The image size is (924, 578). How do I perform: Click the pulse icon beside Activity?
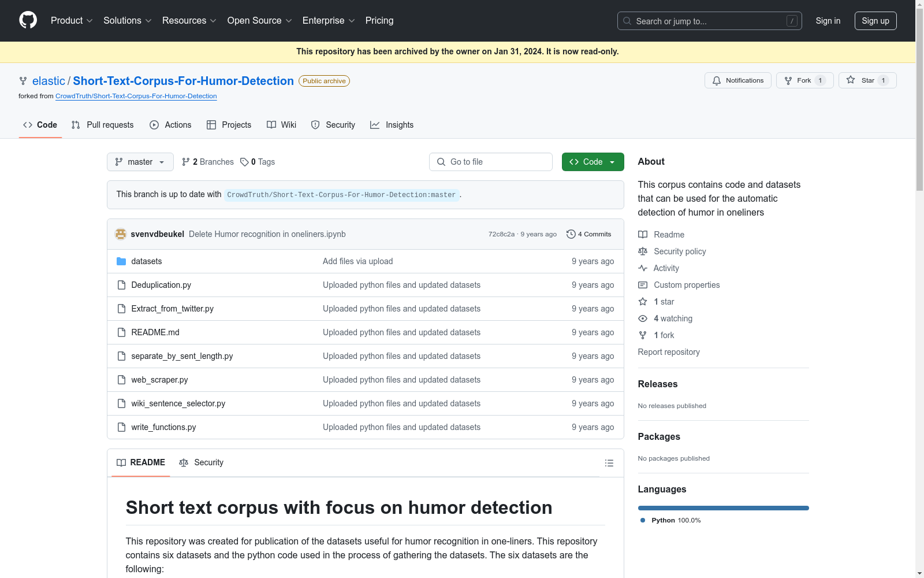(643, 268)
